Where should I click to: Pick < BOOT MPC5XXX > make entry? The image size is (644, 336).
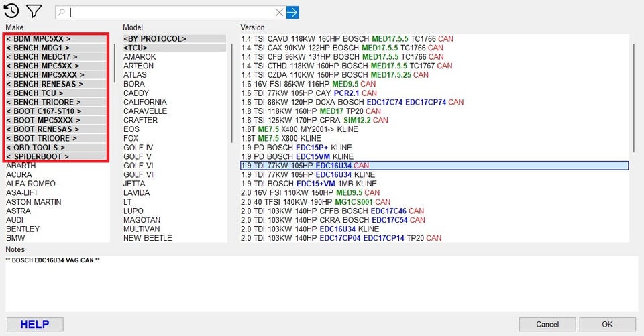pyautogui.click(x=56, y=120)
